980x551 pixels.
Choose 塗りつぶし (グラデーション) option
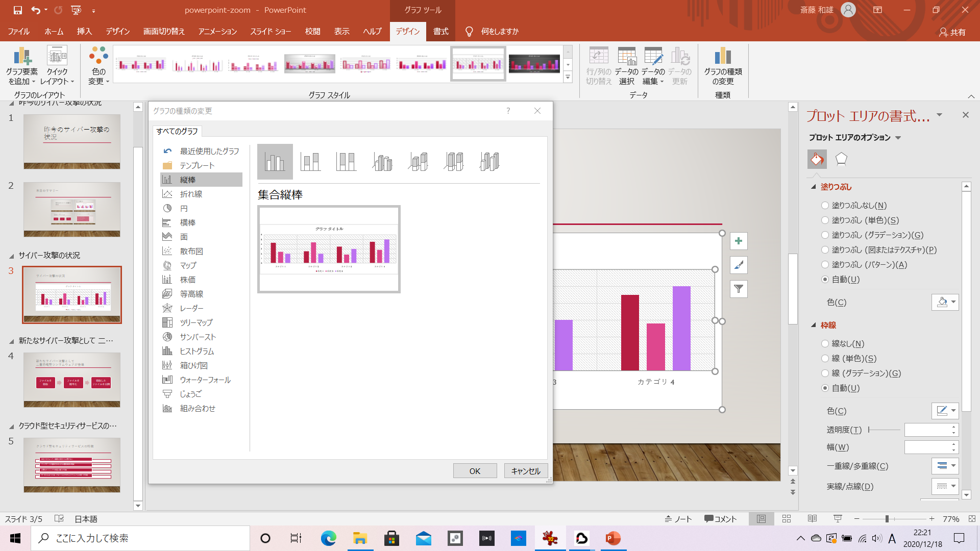click(825, 235)
